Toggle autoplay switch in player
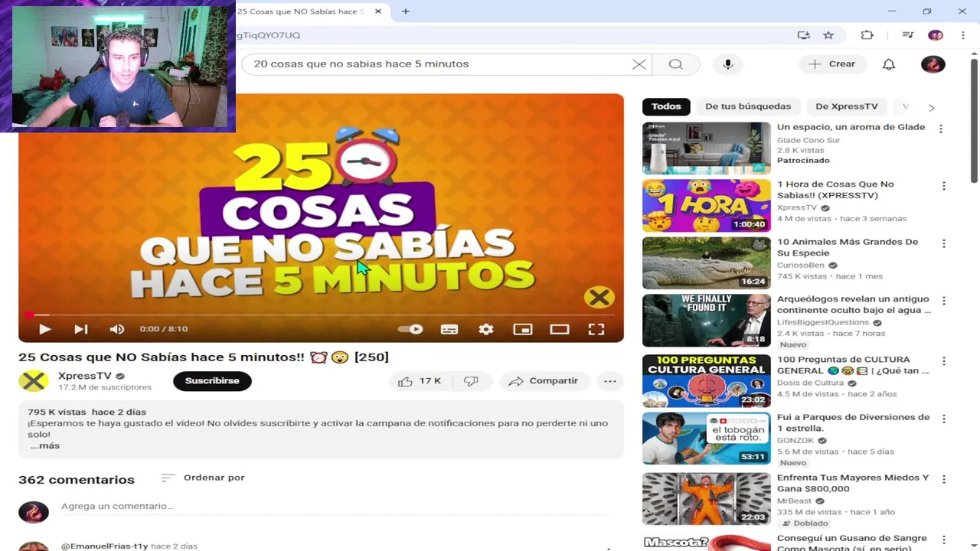Screen dimensions: 980x551 tap(411, 329)
